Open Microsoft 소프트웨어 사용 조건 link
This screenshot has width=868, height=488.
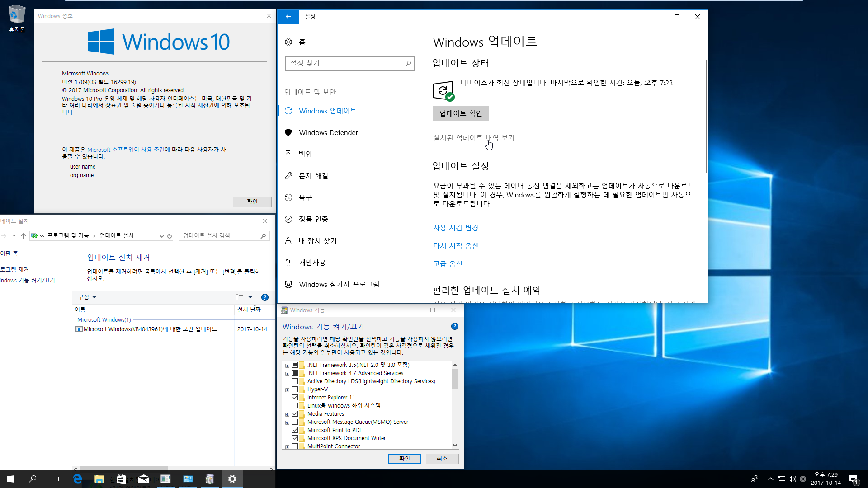click(126, 150)
